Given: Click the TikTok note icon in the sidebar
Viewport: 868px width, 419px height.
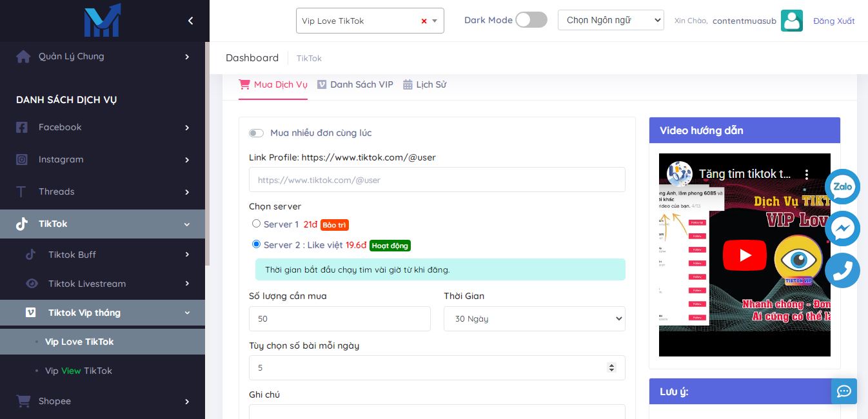Looking at the screenshot, I should pos(22,224).
